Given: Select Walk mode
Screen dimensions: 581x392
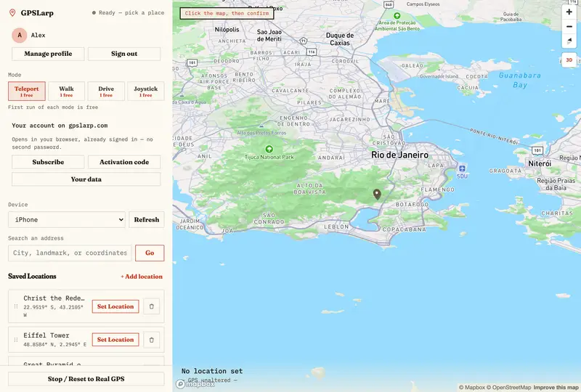Looking at the screenshot, I should [x=66, y=91].
